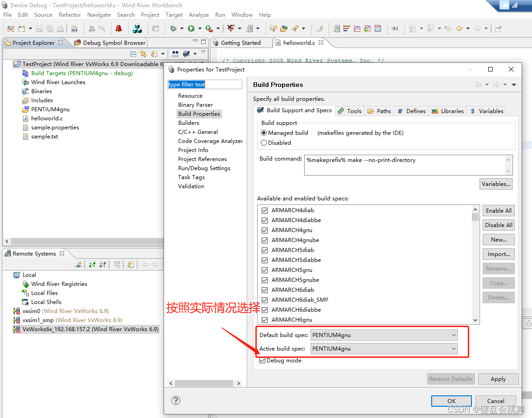532x418 pixels.
Task: Click the Print toolbar icon
Action: (x=60, y=28)
